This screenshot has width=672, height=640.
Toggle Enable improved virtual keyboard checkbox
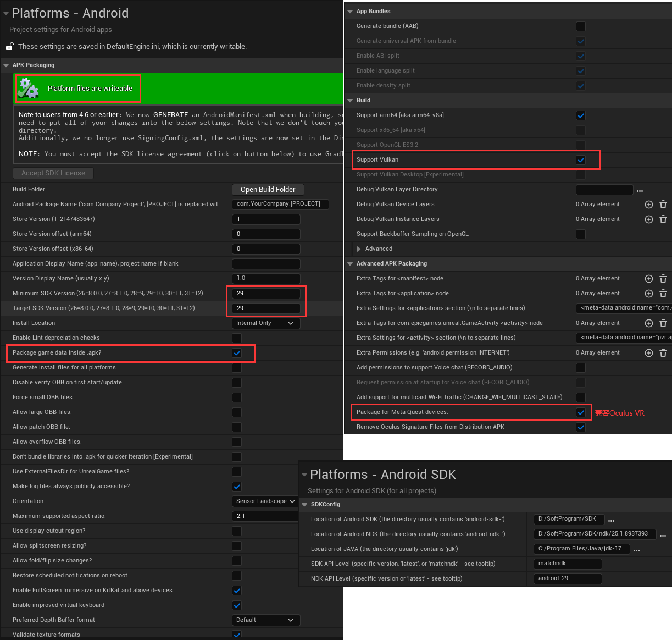point(237,605)
